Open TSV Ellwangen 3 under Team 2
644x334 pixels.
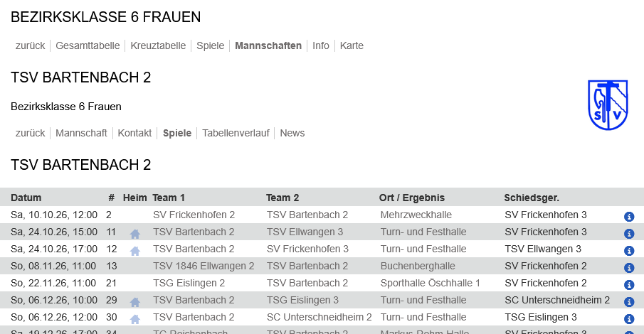305,232
